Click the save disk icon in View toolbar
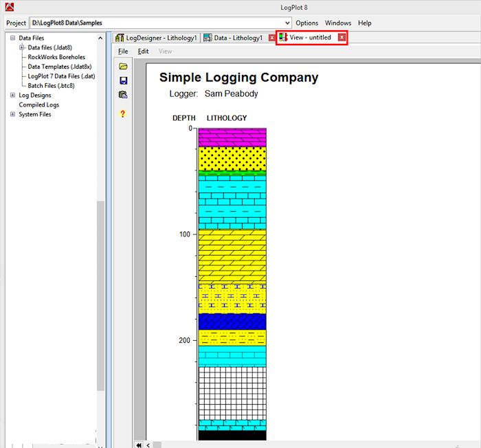The image size is (481, 448). (x=123, y=80)
